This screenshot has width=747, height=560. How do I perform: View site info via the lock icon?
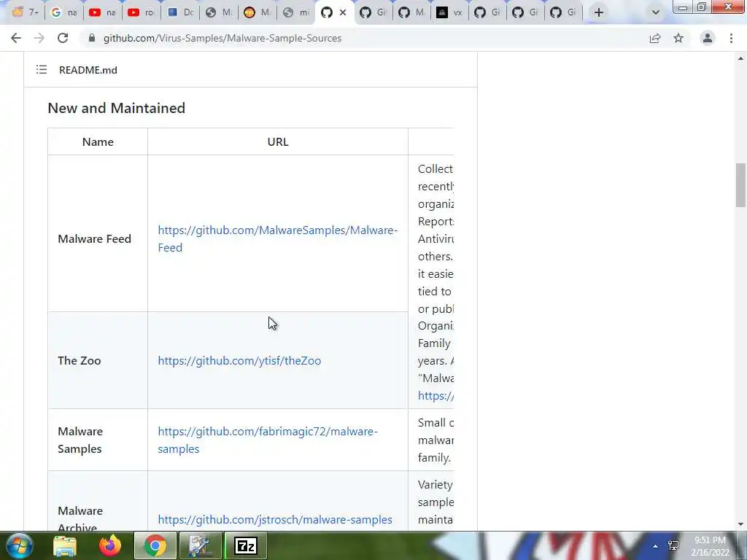pos(92,38)
